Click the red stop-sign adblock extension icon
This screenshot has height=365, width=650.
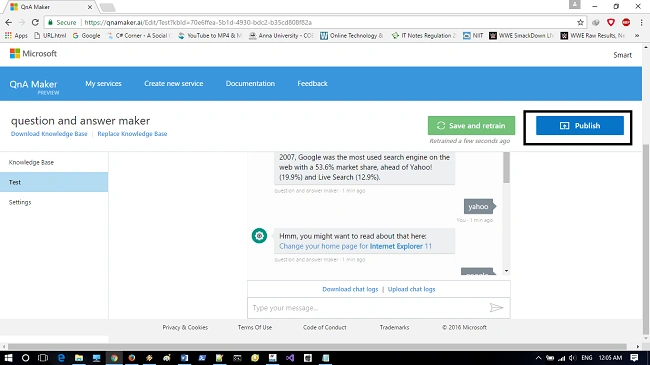[626, 22]
